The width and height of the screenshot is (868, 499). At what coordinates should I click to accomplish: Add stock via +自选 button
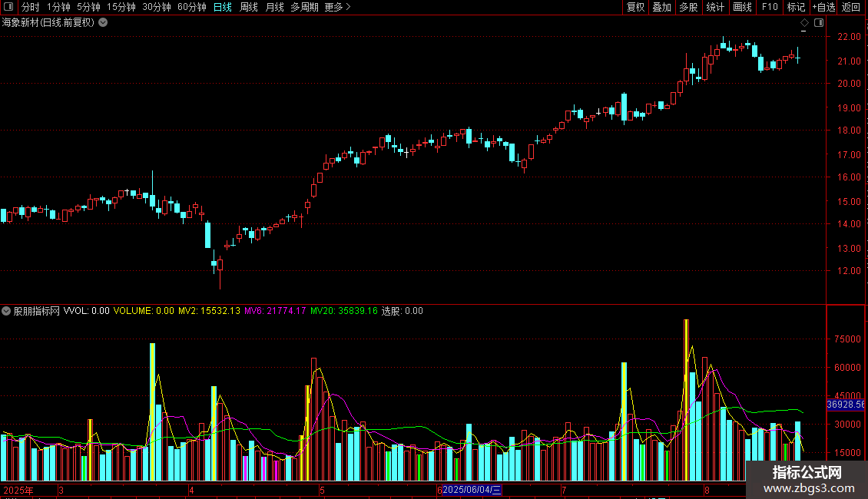tap(823, 7)
